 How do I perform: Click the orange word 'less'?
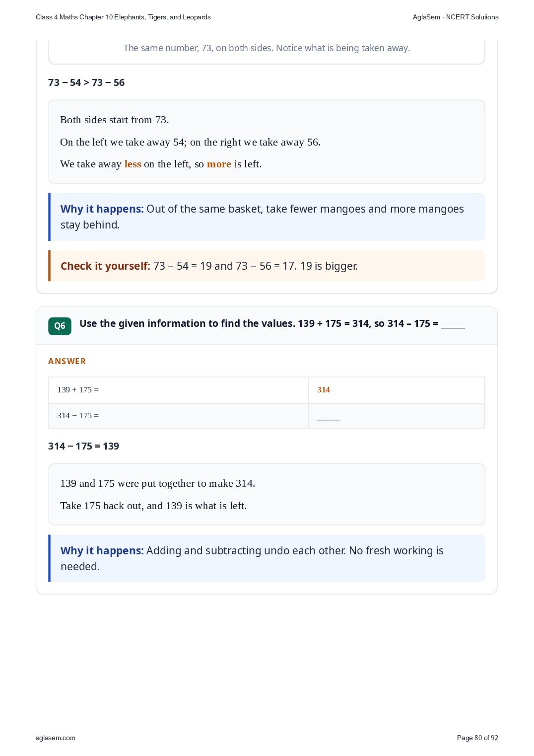pos(133,164)
